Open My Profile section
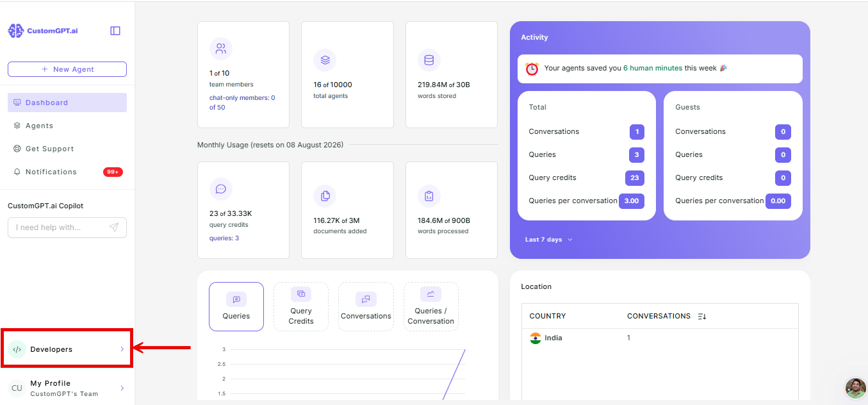 pyautogui.click(x=67, y=388)
